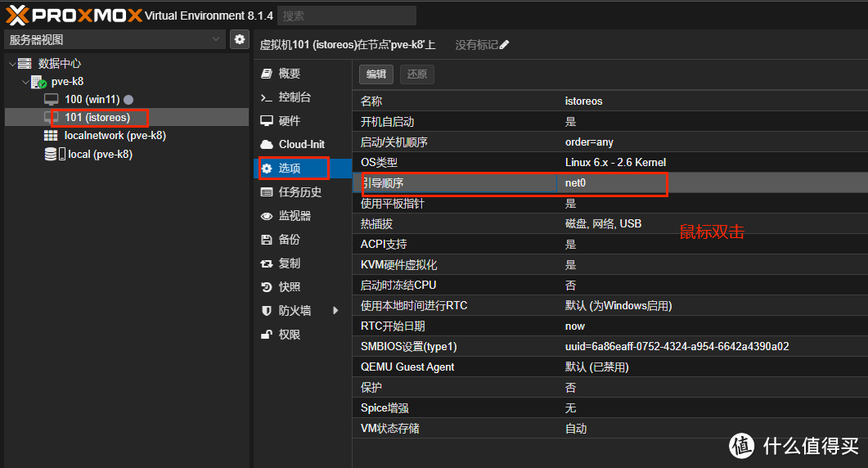Select the QEMU Guest Agent row
Screen dimensions: 868x468
[610, 367]
